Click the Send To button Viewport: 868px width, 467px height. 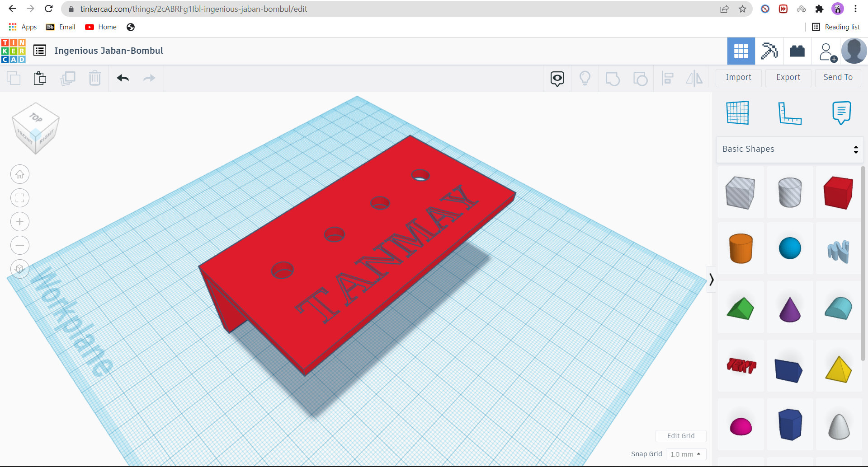point(838,78)
